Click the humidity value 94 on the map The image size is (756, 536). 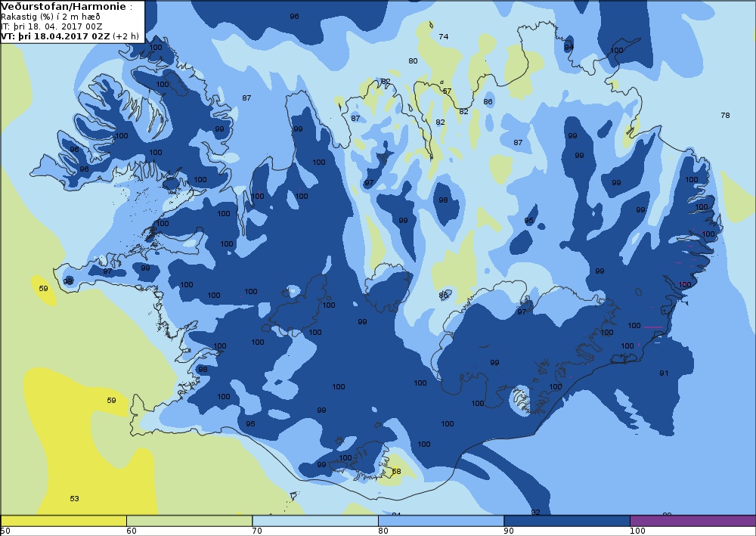pos(569,47)
